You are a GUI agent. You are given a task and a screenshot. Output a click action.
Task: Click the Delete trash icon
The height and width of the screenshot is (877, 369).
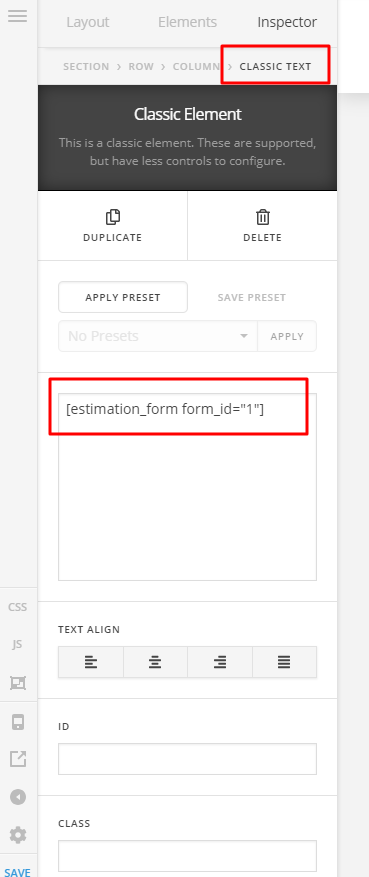[x=262, y=216]
